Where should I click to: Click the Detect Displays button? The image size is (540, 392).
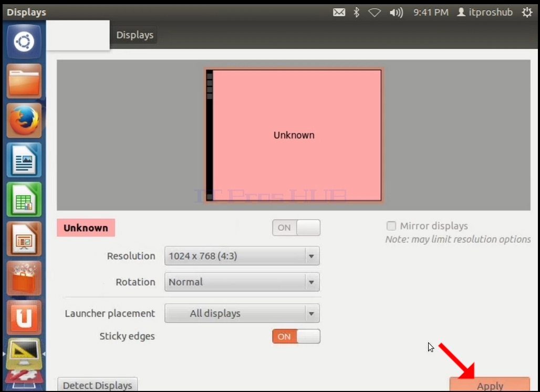pos(98,385)
